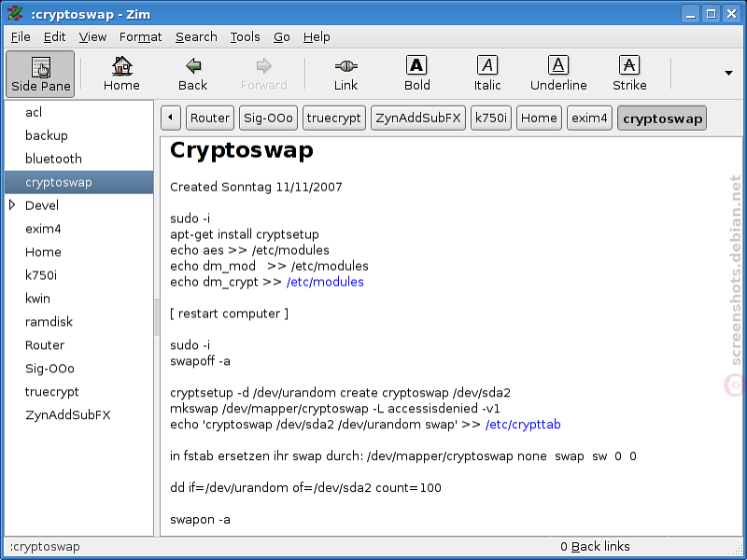This screenshot has height=560, width=747.
Task: Click the 'mkswap /dev/mapper/cryptoswap' line
Action: [x=335, y=409]
